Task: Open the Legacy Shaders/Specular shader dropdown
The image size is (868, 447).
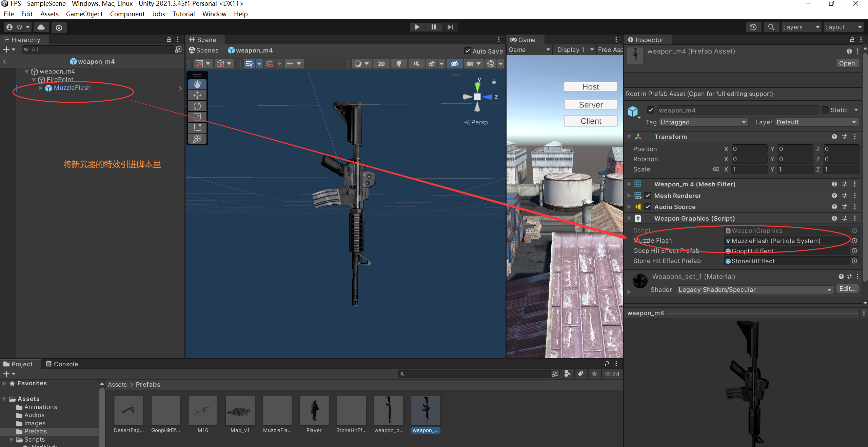Action: (755, 290)
